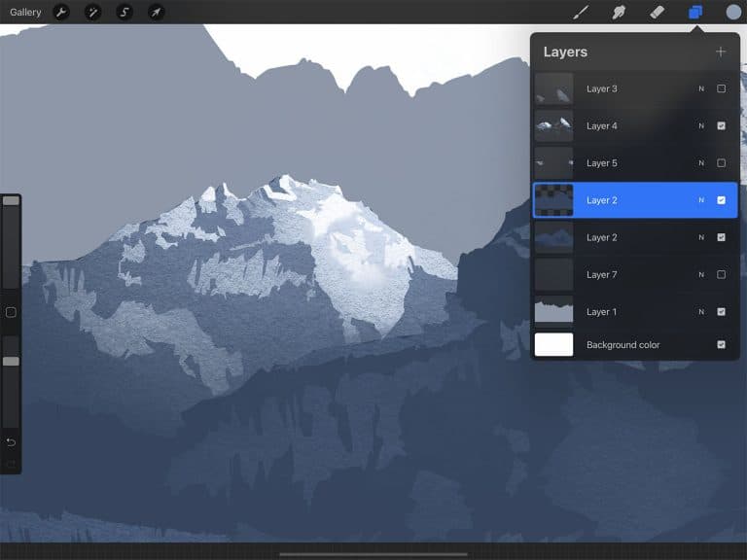747x560 pixels.
Task: Select the Selection S-shaped tool
Action: point(124,12)
